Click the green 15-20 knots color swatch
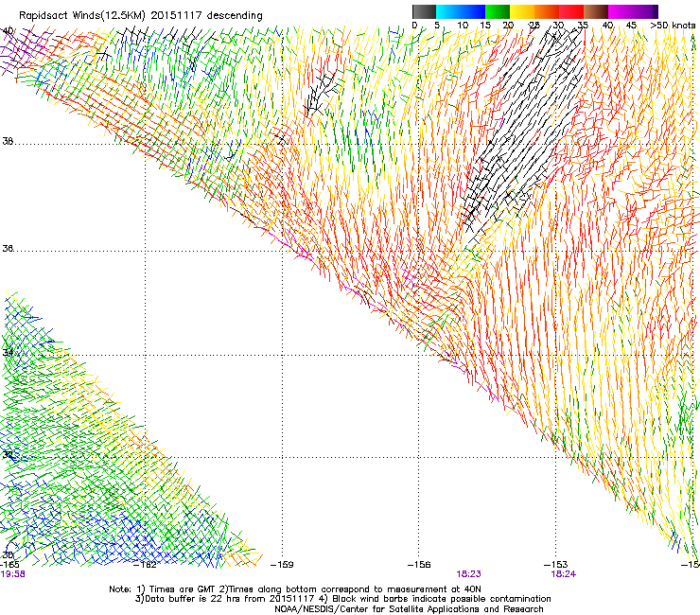The image size is (700, 615). coord(498,11)
